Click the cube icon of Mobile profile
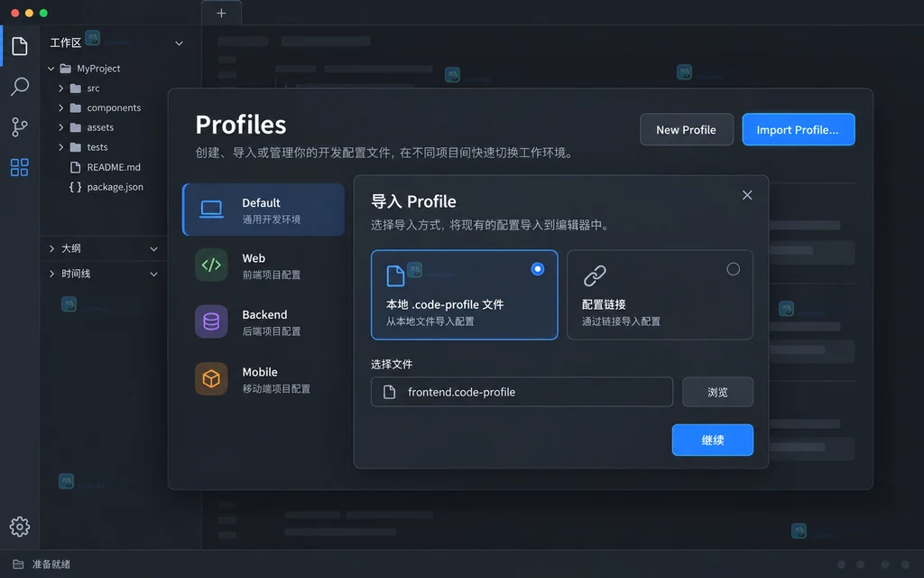 coord(211,378)
